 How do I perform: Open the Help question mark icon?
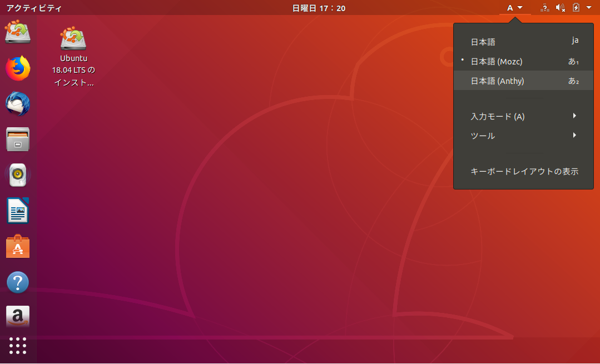point(18,282)
